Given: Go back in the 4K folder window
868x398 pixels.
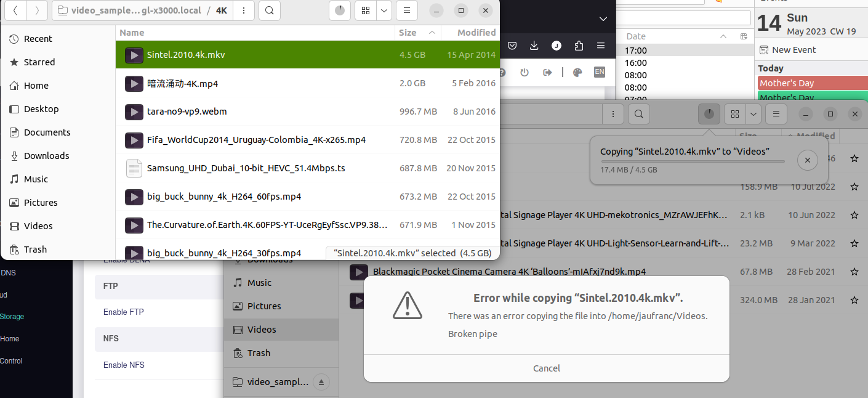Looking at the screenshot, I should [15, 10].
